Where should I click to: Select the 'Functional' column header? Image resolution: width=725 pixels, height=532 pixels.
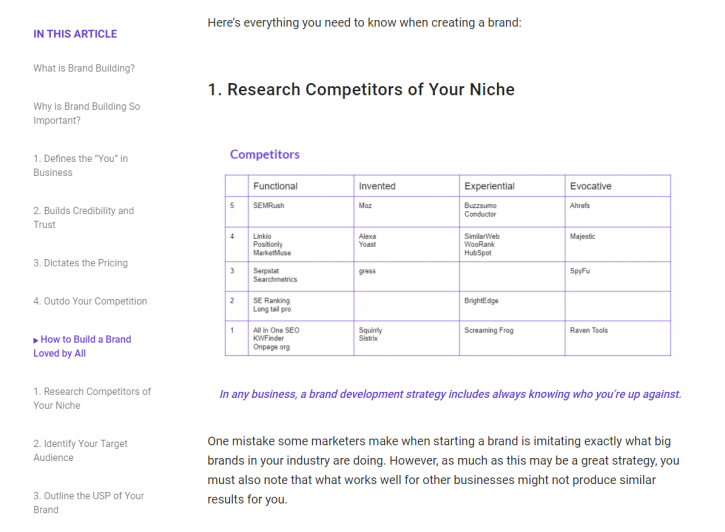[x=301, y=186]
